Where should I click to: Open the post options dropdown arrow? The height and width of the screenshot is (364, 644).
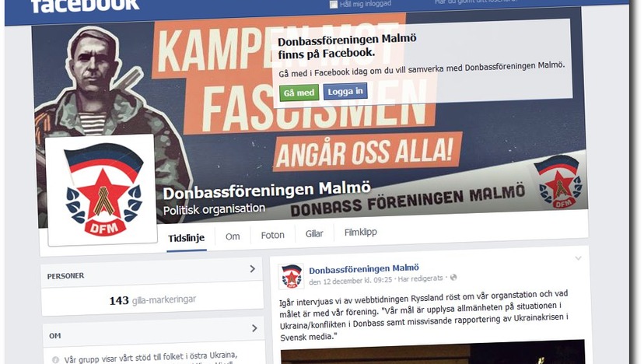coord(579,258)
